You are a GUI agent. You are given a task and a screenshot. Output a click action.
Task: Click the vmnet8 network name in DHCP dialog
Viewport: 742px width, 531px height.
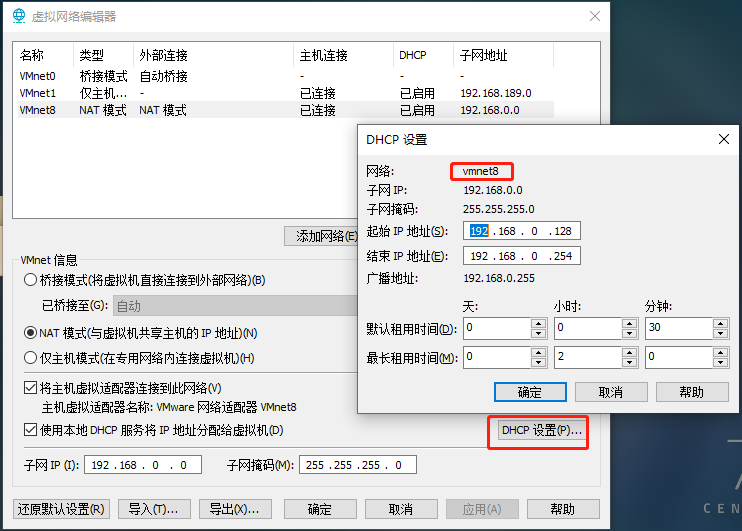coord(480,171)
